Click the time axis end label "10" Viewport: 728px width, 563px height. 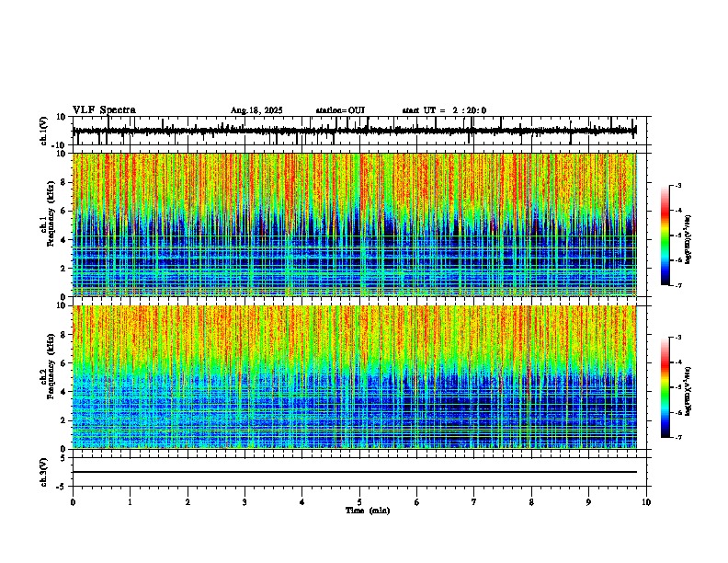[646, 502]
